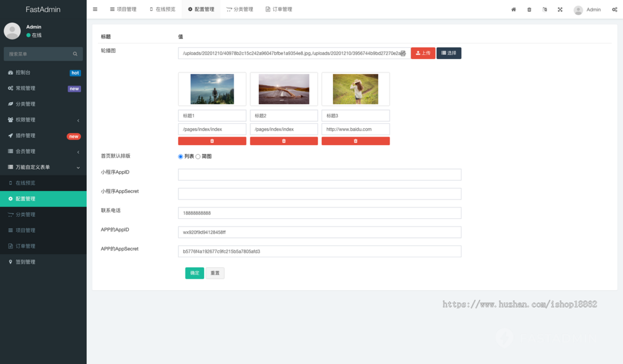The height and width of the screenshot is (364, 623).
Task: Click the red 上传 upload button
Action: coord(423,53)
